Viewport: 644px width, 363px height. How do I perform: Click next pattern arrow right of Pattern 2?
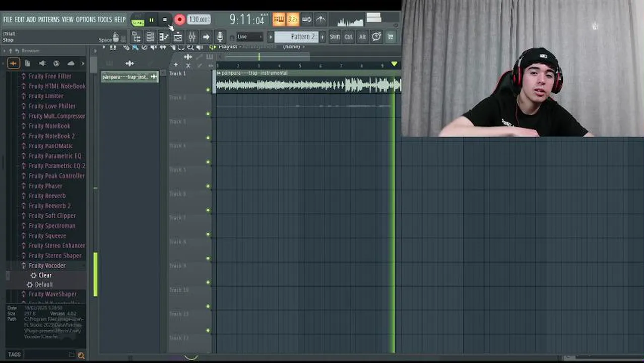pyautogui.click(x=323, y=37)
